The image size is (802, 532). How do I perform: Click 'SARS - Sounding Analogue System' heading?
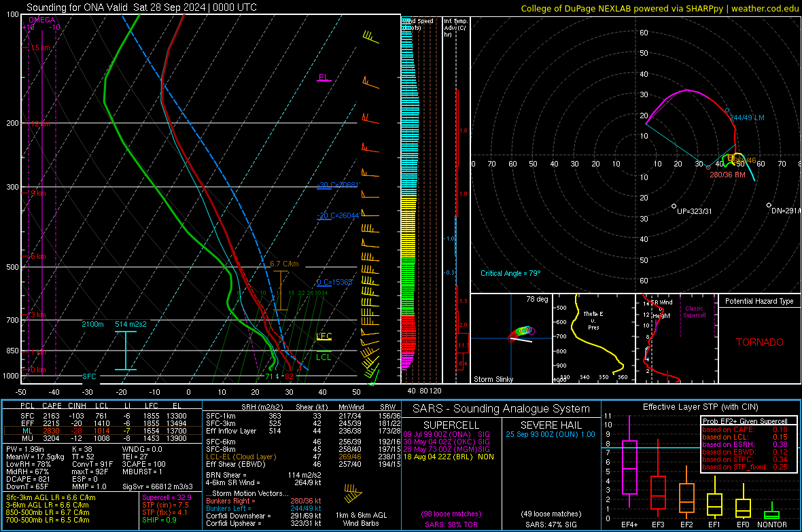point(502,409)
